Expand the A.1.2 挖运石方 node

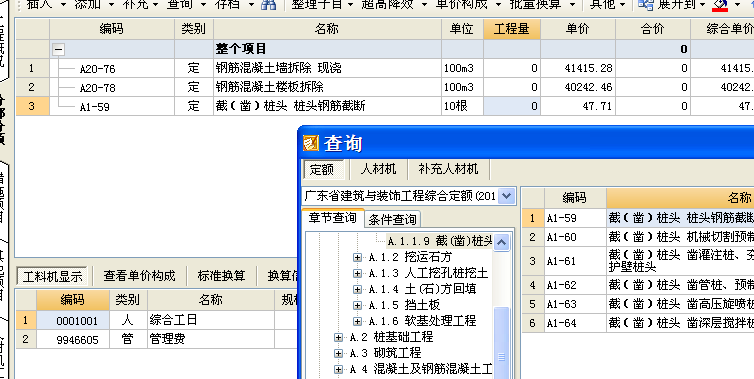click(x=357, y=257)
